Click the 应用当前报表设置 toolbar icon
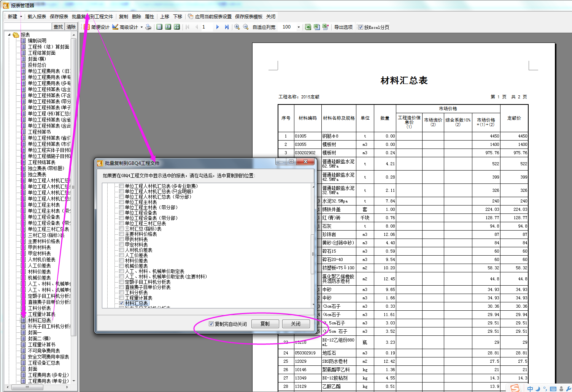The height and width of the screenshot is (392, 572). (x=191, y=16)
